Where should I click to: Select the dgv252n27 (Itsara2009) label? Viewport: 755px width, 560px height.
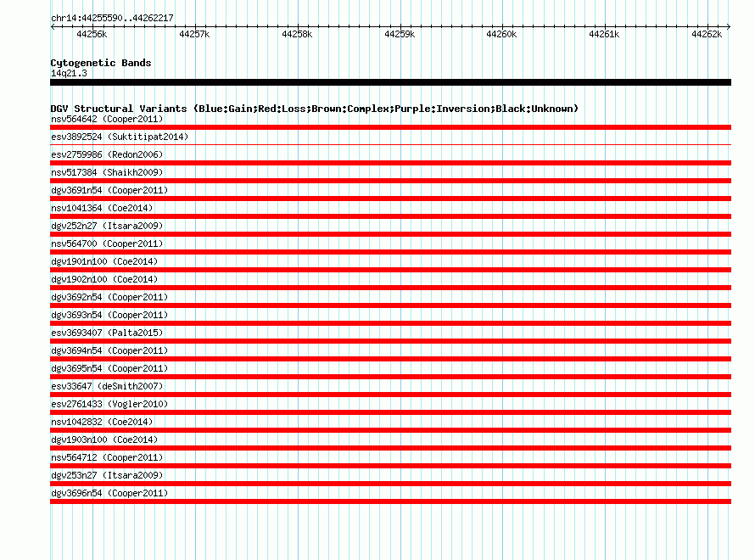tap(107, 226)
